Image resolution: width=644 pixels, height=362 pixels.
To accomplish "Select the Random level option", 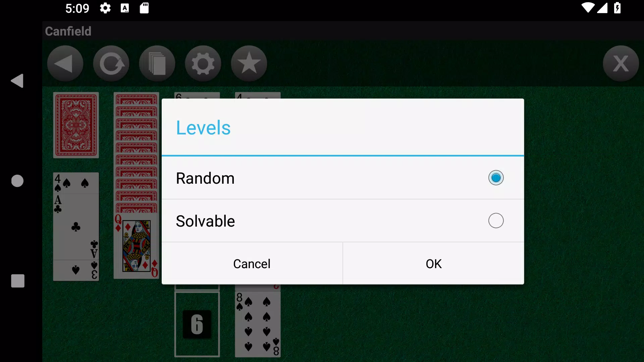I will [x=496, y=178].
